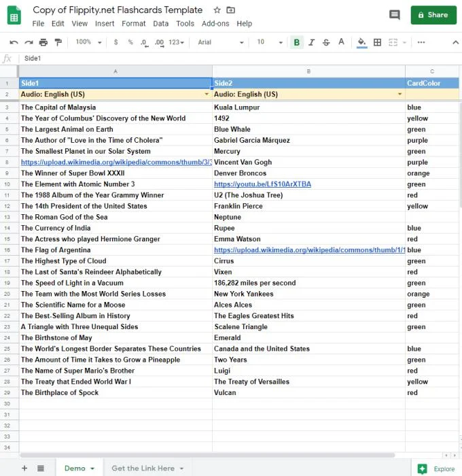Select the CardColor header cell
Screen dimensions: 462x476
click(x=432, y=83)
